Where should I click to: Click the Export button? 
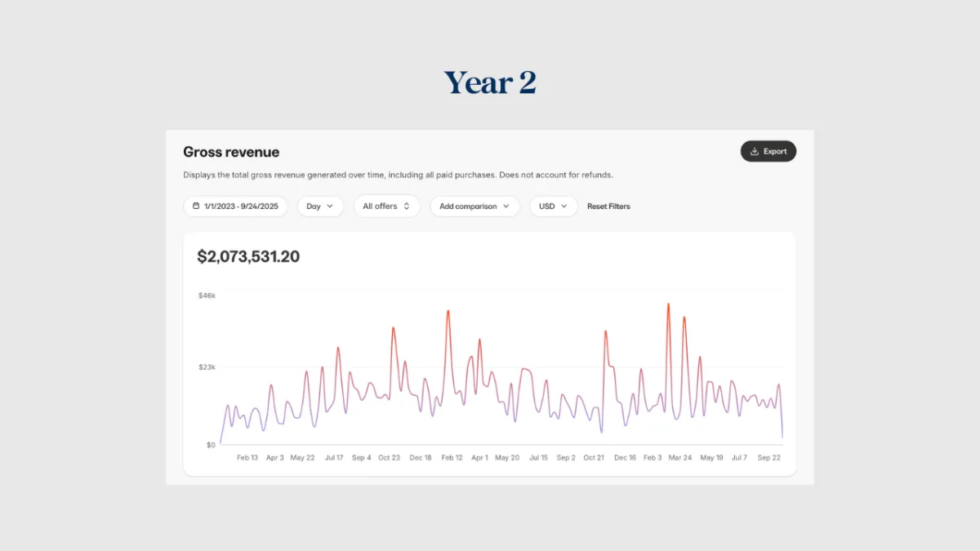point(768,151)
